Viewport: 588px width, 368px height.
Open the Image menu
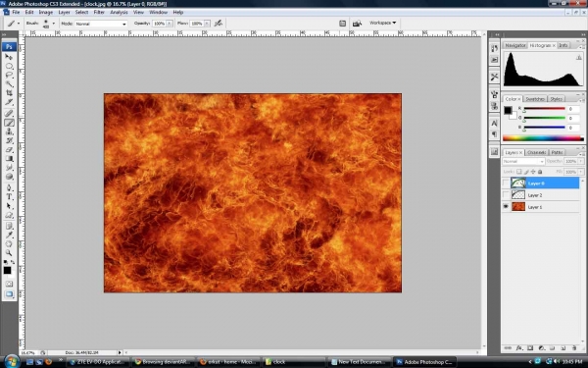click(x=46, y=12)
